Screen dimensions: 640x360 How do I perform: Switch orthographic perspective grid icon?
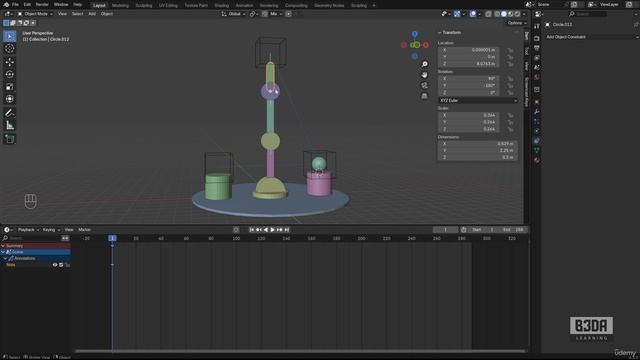tap(424, 96)
